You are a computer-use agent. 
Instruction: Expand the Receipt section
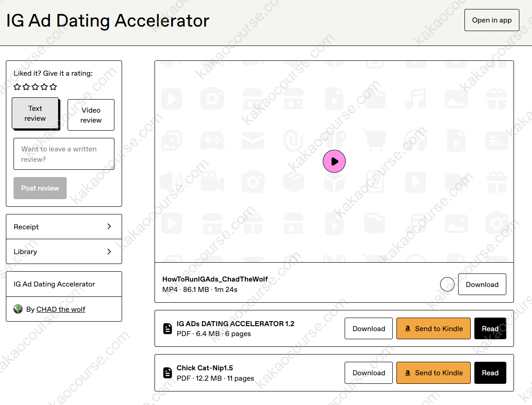point(64,227)
